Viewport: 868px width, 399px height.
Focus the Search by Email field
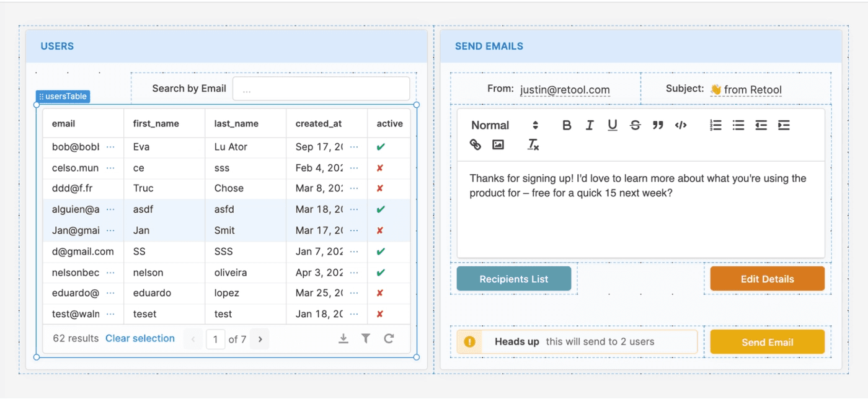coord(321,89)
